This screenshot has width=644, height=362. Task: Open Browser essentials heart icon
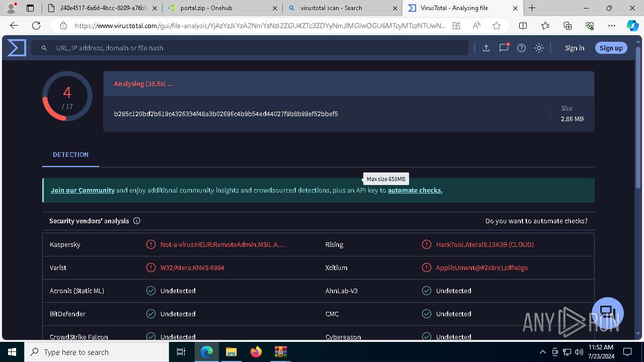(x=590, y=26)
